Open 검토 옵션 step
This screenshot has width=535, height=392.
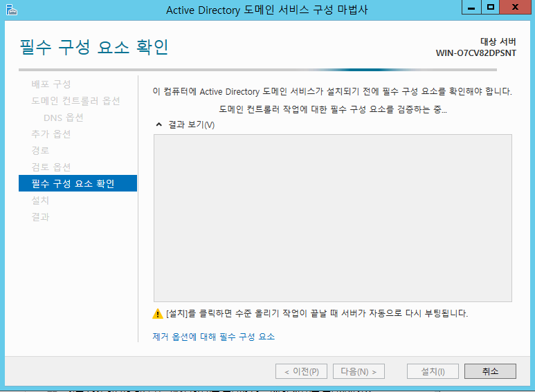click(x=51, y=167)
